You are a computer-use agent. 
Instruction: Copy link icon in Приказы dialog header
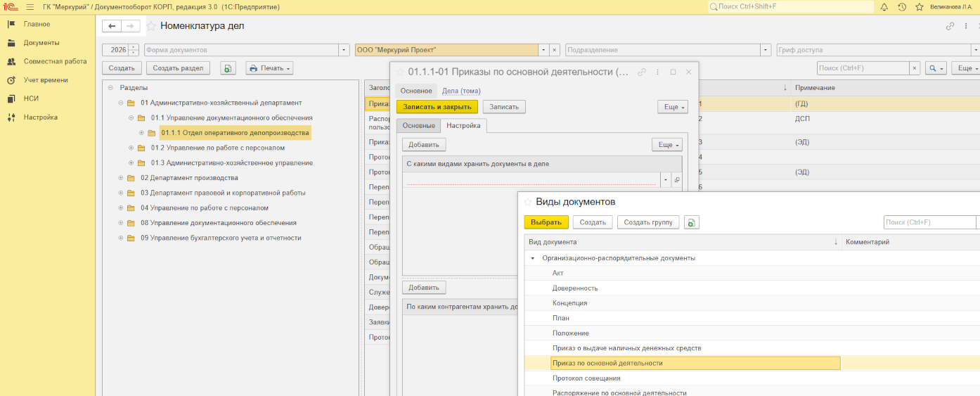[x=641, y=72]
